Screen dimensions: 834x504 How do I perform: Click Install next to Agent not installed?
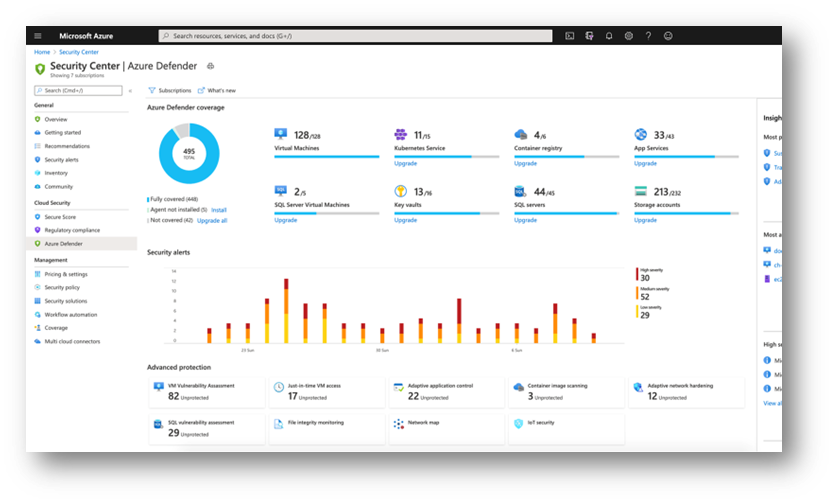click(219, 210)
